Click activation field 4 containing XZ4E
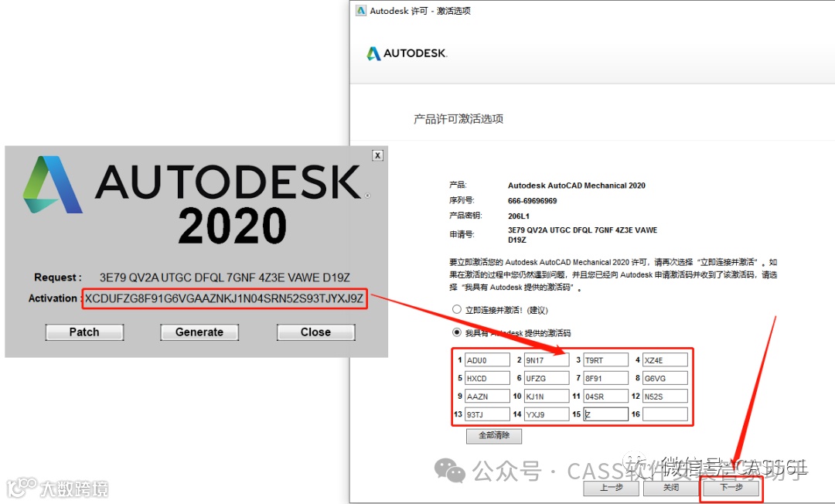The height and width of the screenshot is (504, 835). point(665,360)
